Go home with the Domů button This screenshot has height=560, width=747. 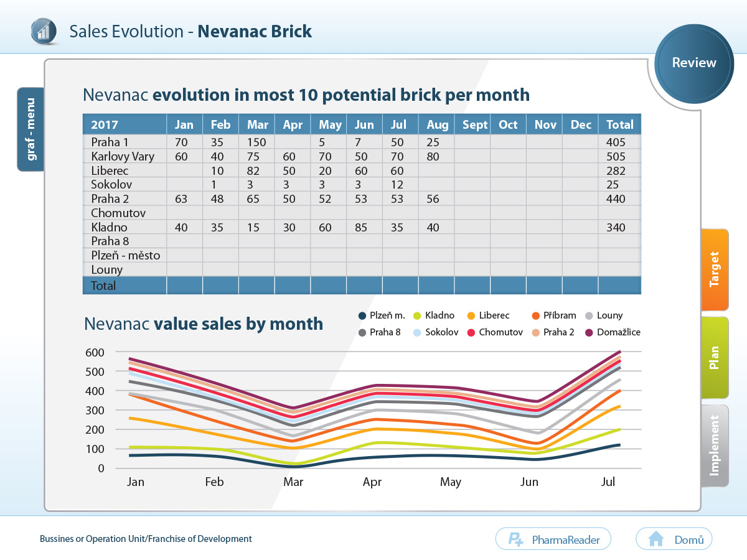pos(674,539)
